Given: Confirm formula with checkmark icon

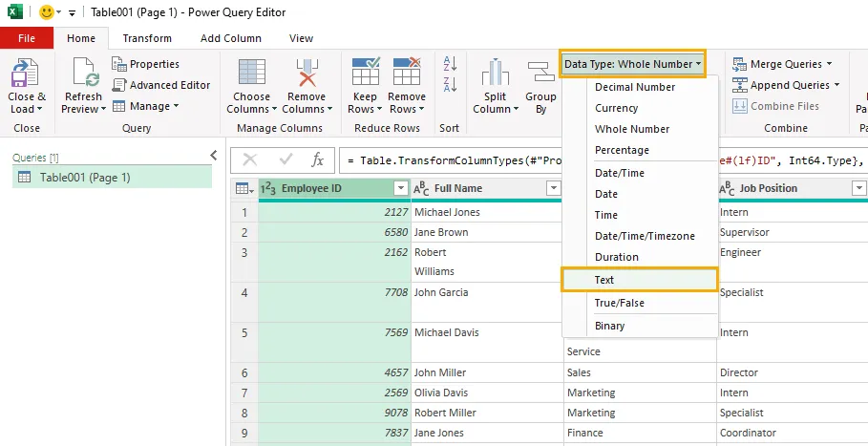Looking at the screenshot, I should [x=286, y=159].
